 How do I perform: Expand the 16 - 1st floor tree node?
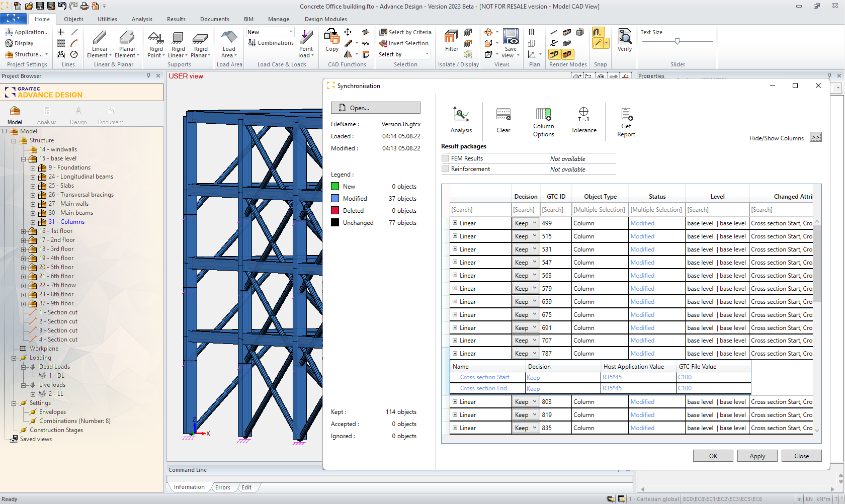click(x=24, y=231)
